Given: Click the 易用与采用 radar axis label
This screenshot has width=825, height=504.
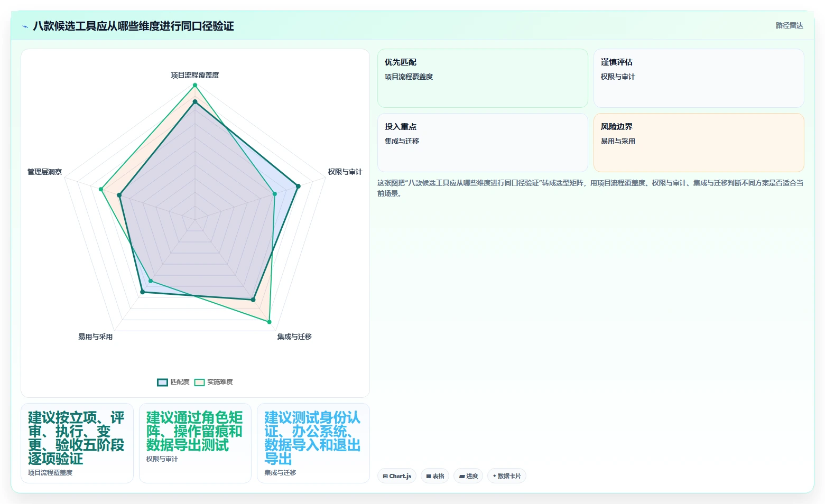Looking at the screenshot, I should [95, 337].
